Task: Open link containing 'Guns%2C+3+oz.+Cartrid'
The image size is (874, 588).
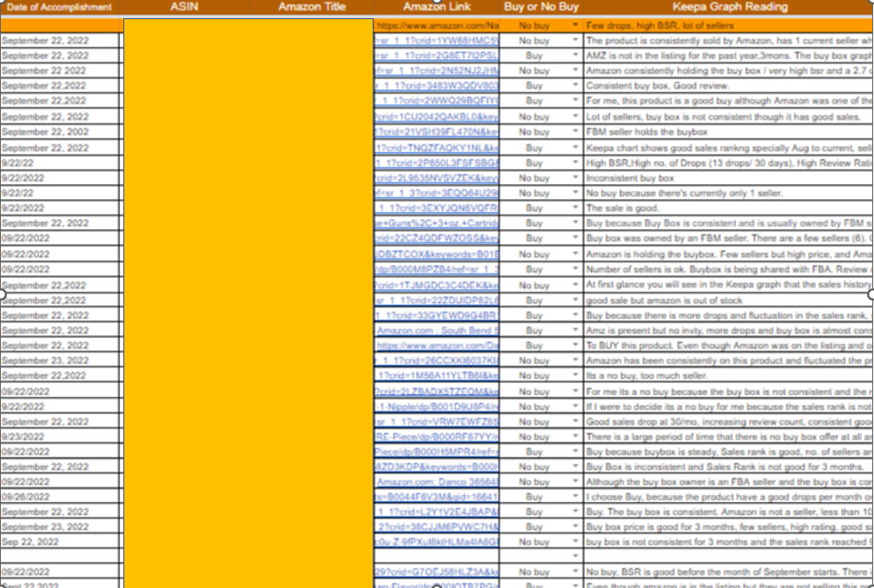Action: (x=437, y=223)
